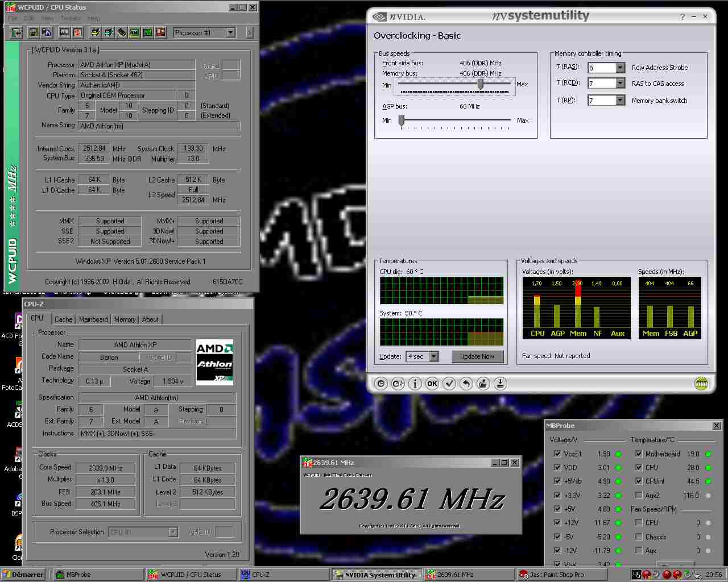This screenshot has width=728, height=582.
Task: Click the floppy disk save icon in WCPUID
Action: click(33, 32)
